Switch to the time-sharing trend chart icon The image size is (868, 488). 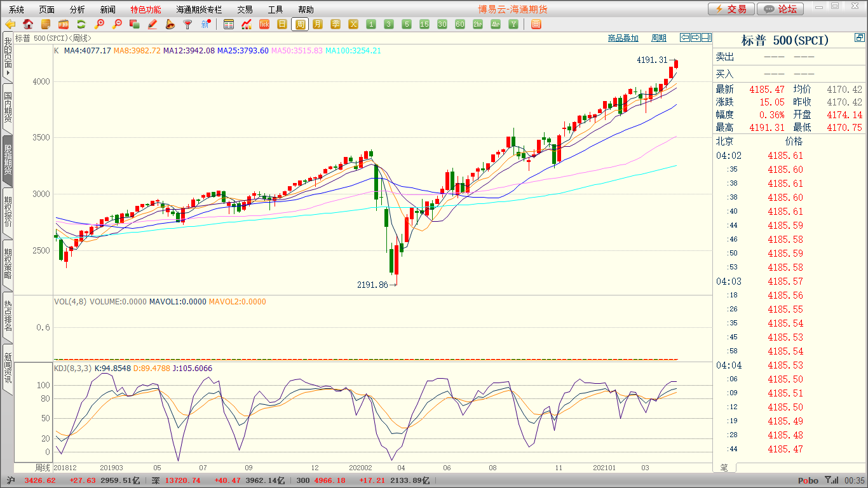pyautogui.click(x=247, y=24)
